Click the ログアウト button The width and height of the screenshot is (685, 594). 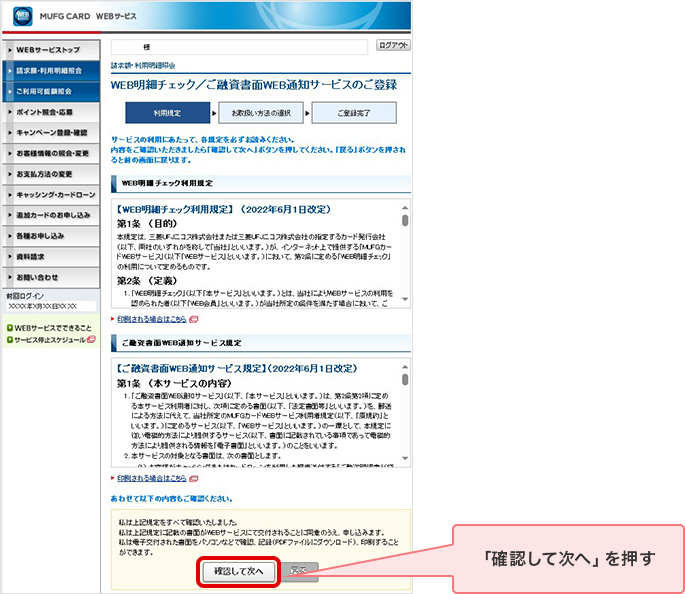pos(393,46)
